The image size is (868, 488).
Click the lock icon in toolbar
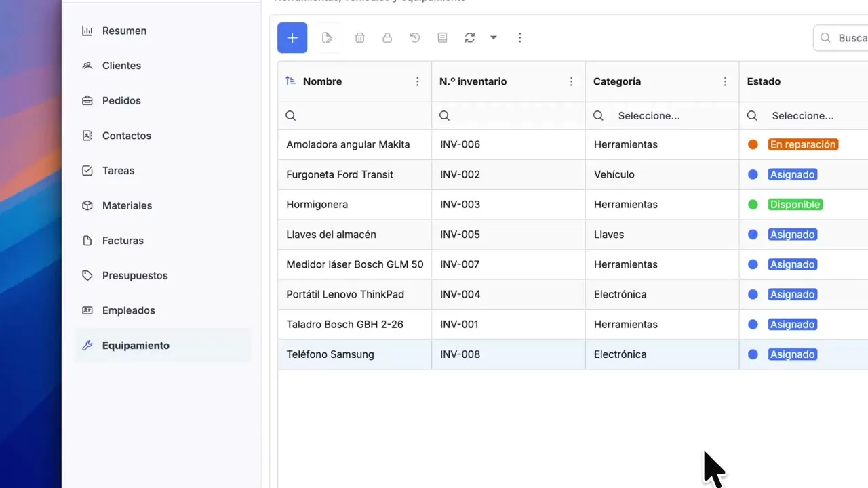click(387, 38)
